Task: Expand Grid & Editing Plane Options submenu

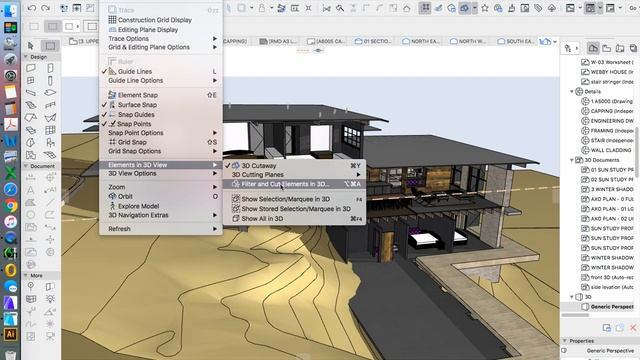Action: click(161, 47)
